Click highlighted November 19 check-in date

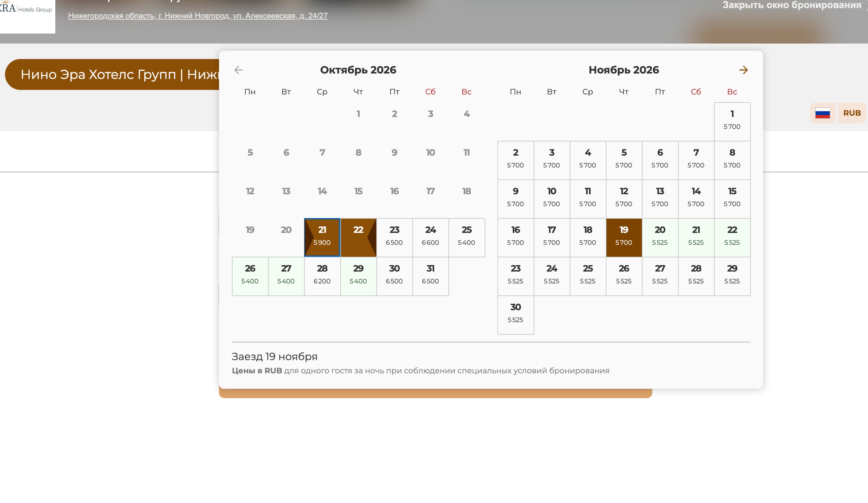coord(624,238)
